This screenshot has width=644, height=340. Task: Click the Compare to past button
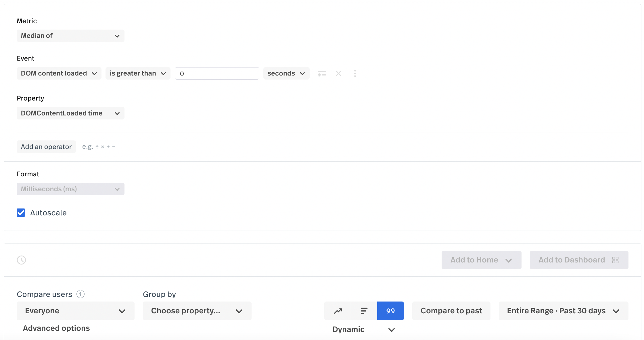pyautogui.click(x=451, y=311)
